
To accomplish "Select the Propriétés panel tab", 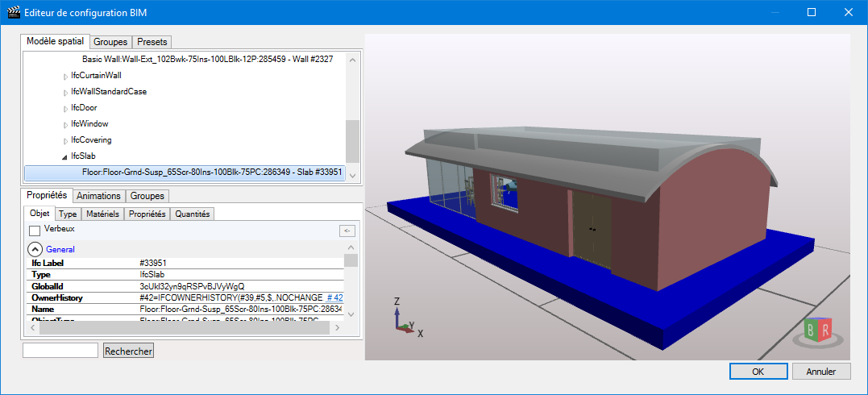I will coord(47,195).
